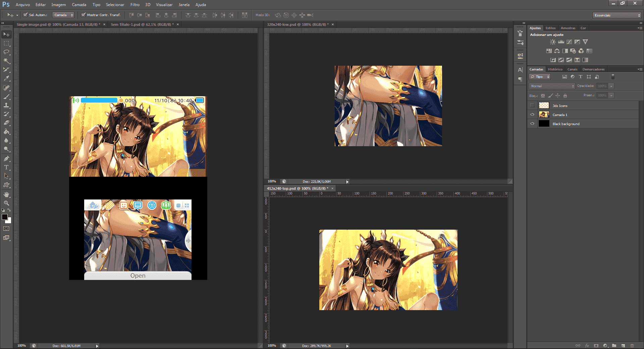Open the Janela menu
This screenshot has width=644, height=349.
tap(184, 5)
